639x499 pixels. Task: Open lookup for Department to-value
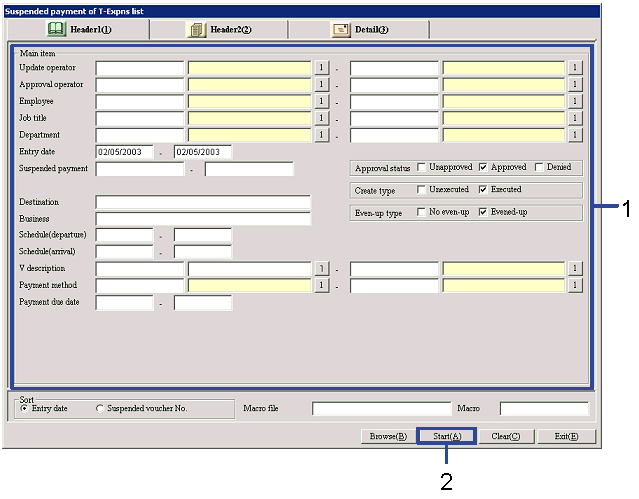[x=575, y=135]
